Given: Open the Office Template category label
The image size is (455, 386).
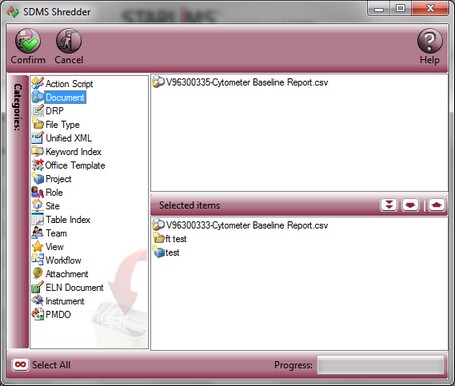Looking at the screenshot, I should click(75, 165).
